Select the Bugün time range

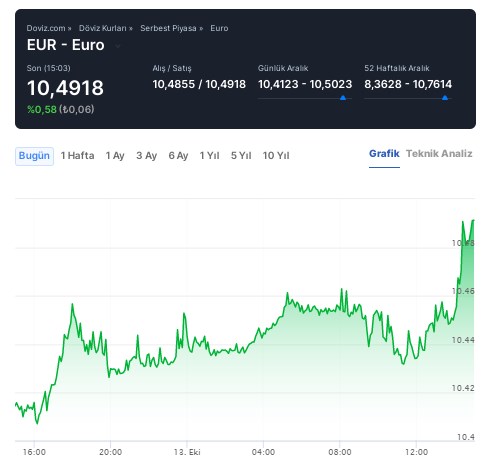point(34,156)
